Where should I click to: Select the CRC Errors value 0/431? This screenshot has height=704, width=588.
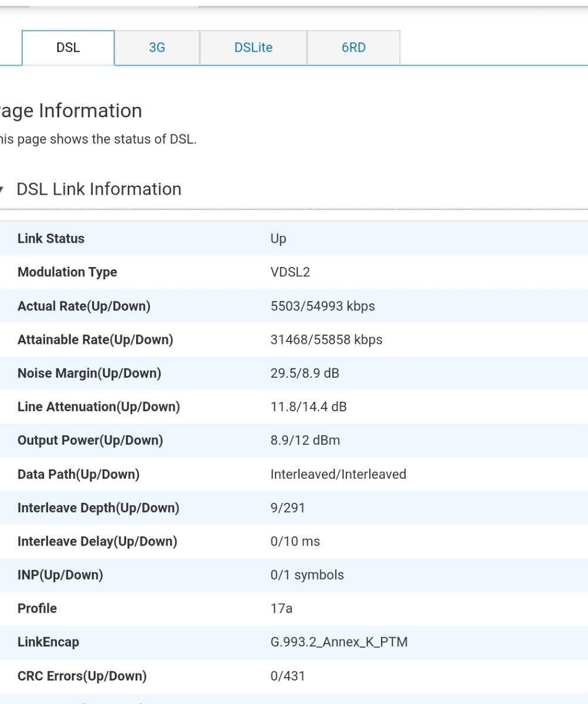tap(288, 676)
